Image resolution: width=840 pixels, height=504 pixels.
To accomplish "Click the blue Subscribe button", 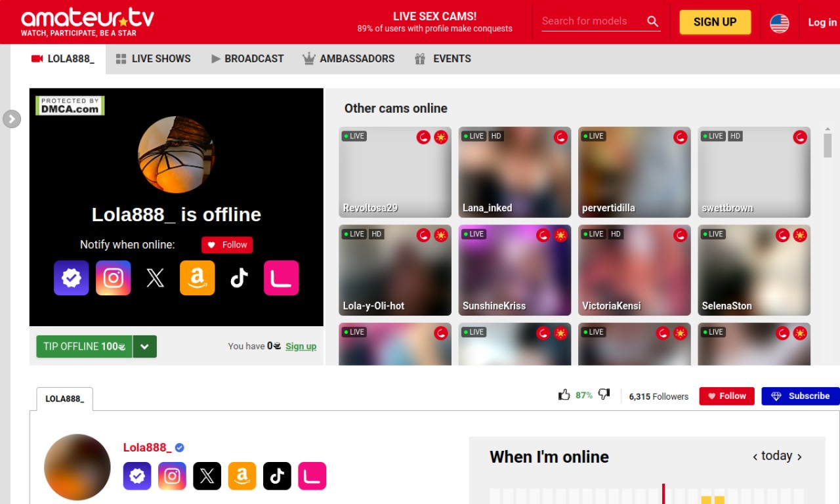I will tap(800, 396).
